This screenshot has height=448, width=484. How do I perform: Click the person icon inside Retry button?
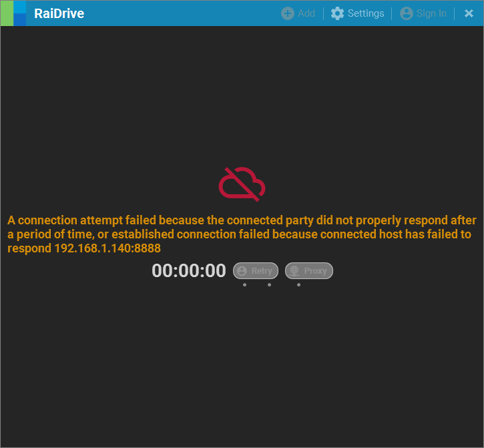tap(242, 271)
